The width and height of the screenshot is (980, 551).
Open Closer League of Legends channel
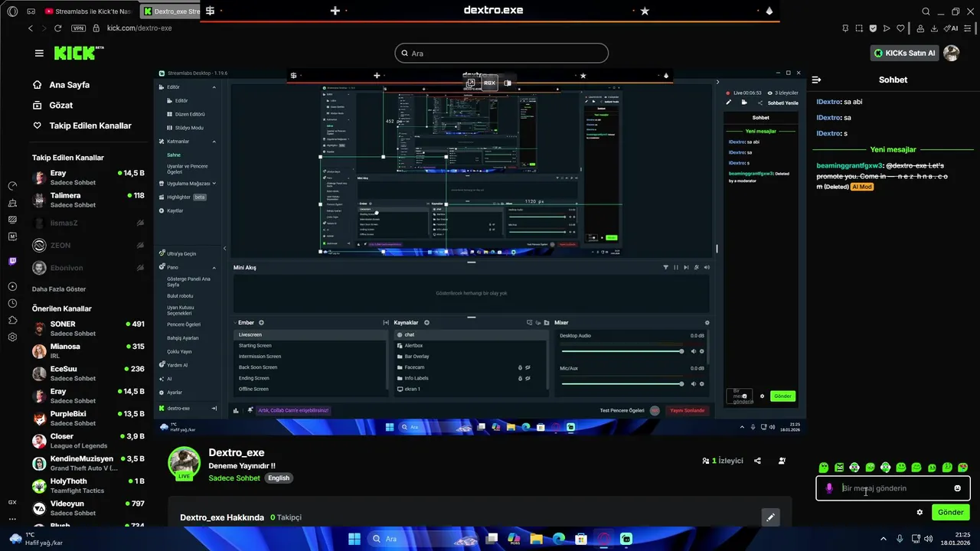pos(88,441)
